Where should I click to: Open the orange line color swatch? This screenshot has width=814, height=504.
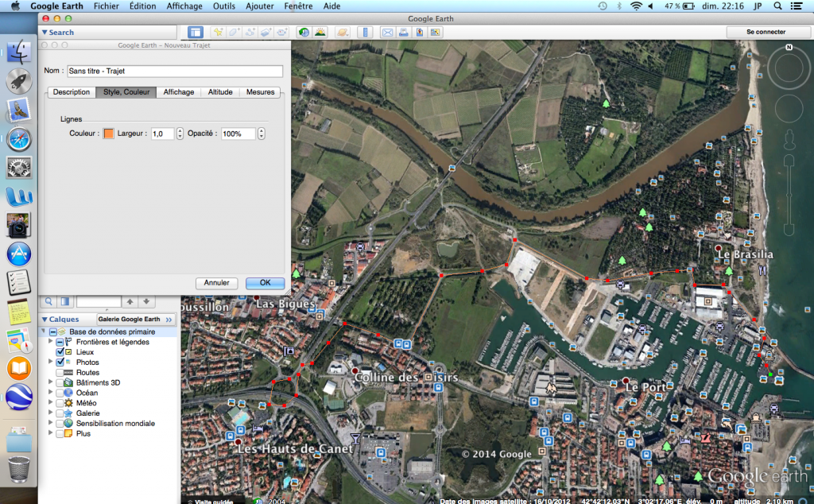108,134
